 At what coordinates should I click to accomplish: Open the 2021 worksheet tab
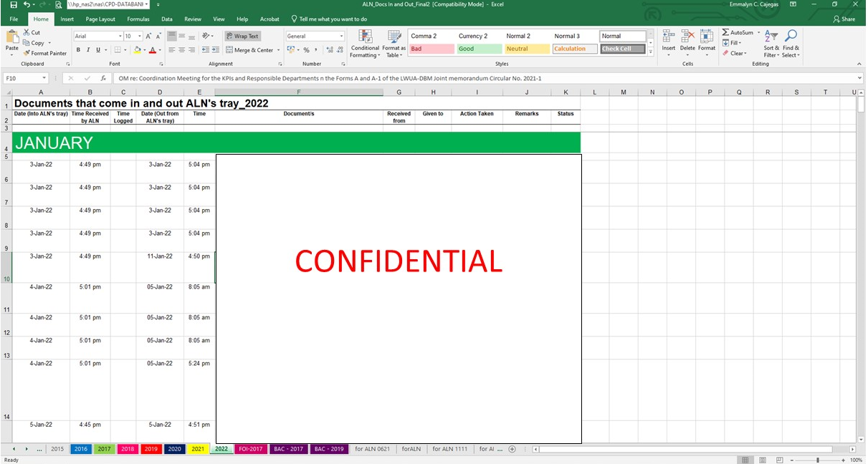(198, 449)
